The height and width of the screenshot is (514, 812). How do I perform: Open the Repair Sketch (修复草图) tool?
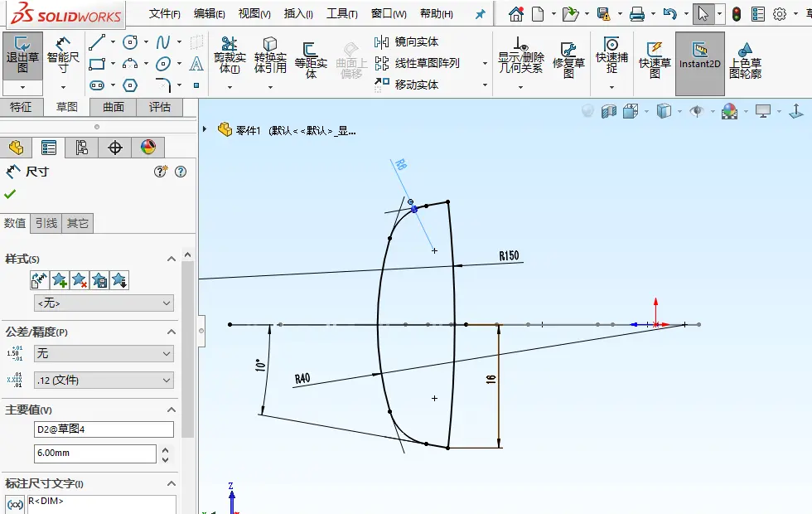point(568,60)
